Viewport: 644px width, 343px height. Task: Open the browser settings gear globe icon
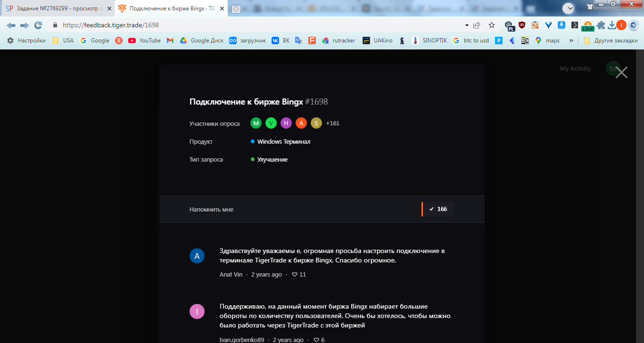[634, 25]
